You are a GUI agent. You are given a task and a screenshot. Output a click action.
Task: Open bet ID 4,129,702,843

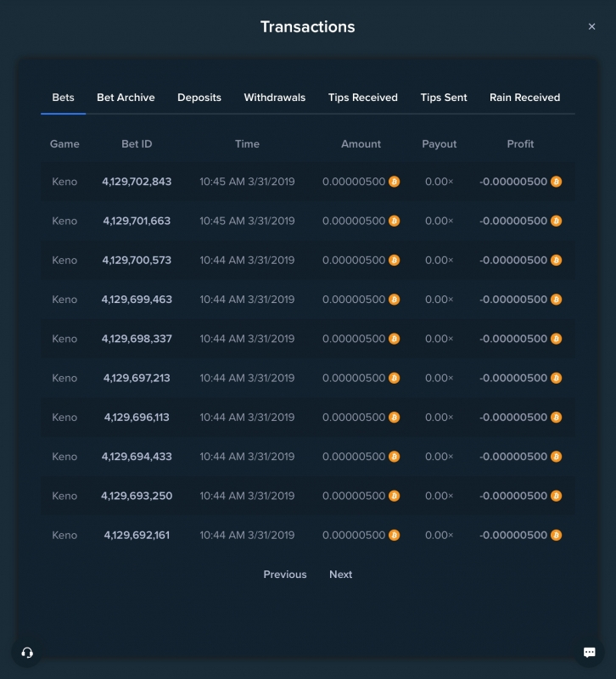pos(137,182)
